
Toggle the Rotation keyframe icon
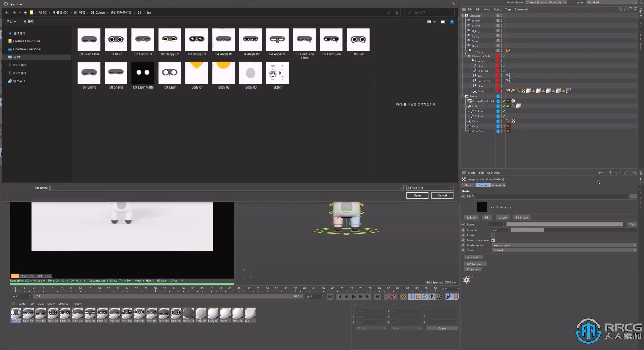pyautogui.click(x=425, y=297)
